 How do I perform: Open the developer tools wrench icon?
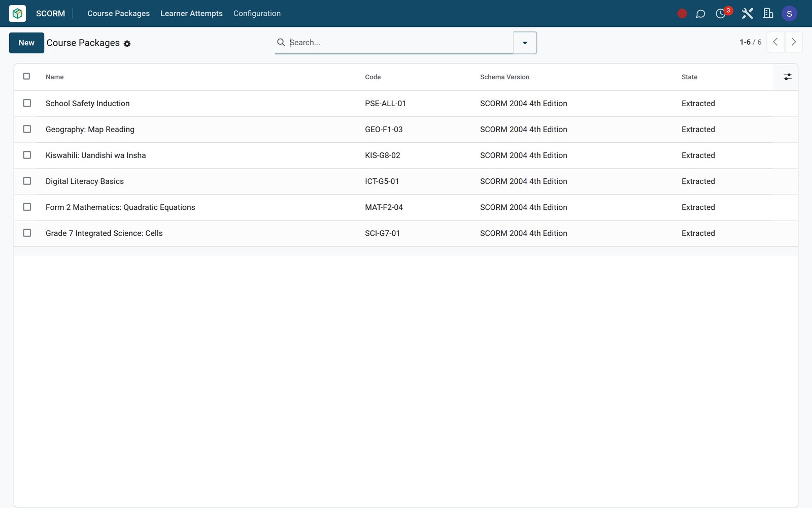pyautogui.click(x=747, y=14)
